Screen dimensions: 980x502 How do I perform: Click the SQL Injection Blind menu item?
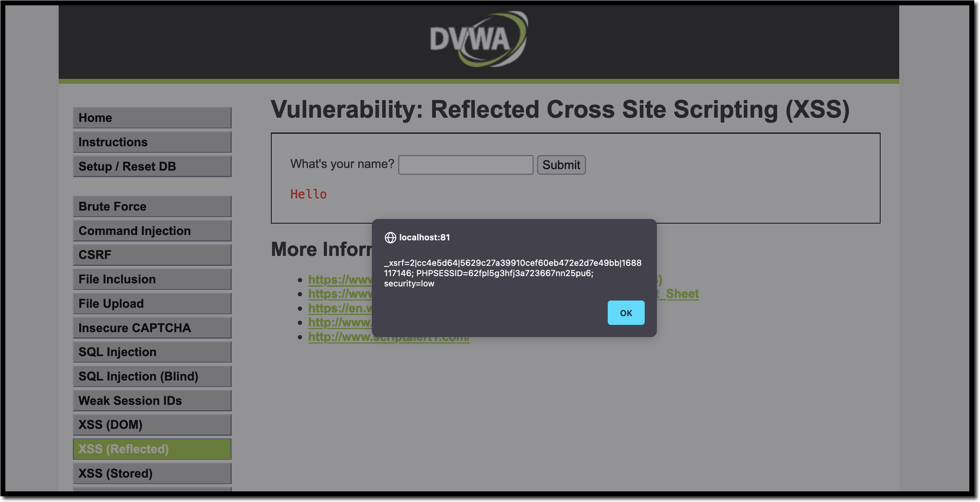click(x=152, y=376)
